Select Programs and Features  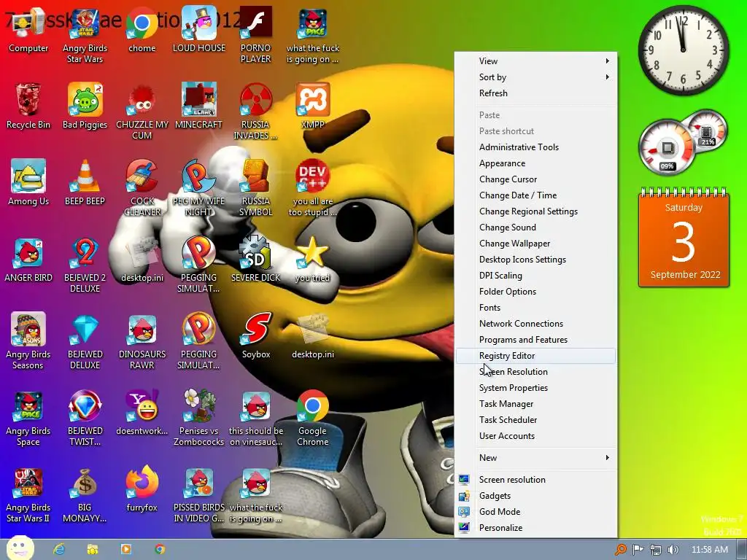[x=536, y=340]
